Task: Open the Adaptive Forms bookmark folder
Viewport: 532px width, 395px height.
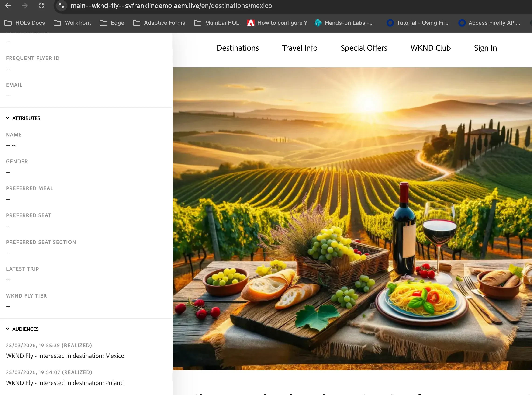Action: [x=159, y=23]
